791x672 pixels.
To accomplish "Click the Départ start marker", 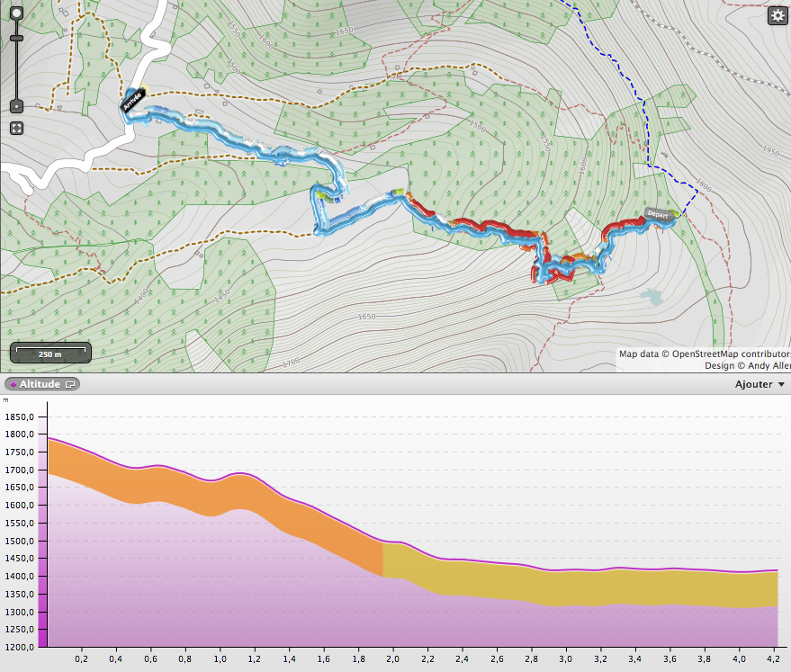I will point(659,214).
